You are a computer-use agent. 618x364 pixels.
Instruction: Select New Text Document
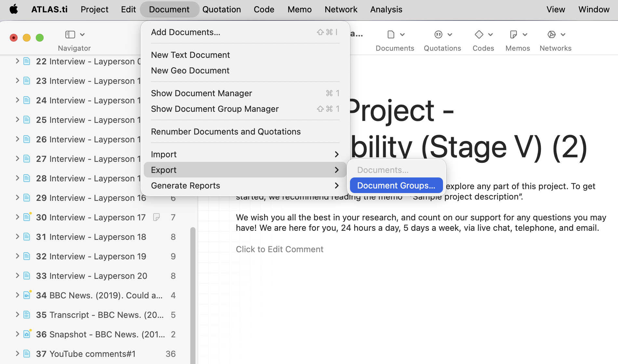(245, 55)
